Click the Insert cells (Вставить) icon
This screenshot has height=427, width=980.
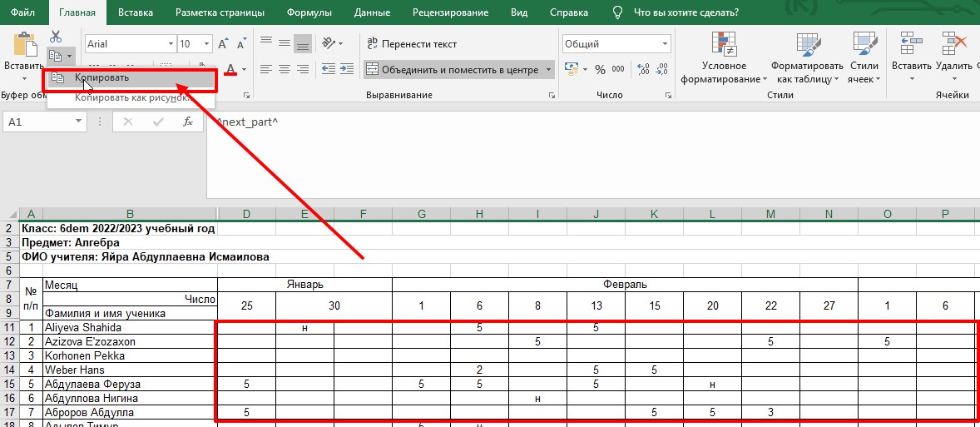911,44
